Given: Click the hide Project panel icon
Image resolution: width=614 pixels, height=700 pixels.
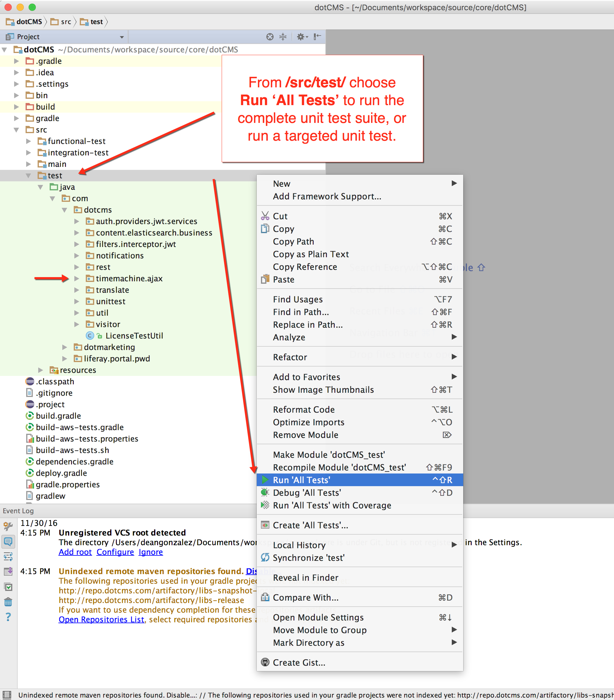Looking at the screenshot, I should coord(317,36).
